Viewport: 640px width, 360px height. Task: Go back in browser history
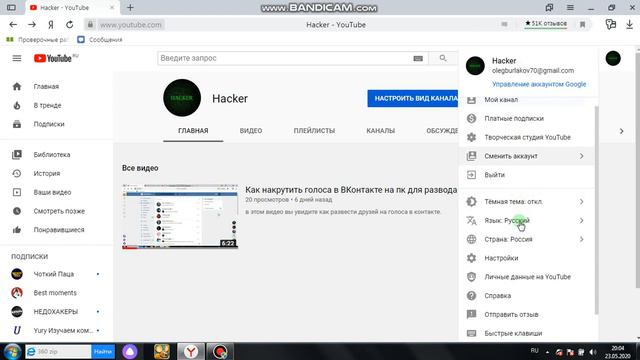pyautogui.click(x=13, y=24)
